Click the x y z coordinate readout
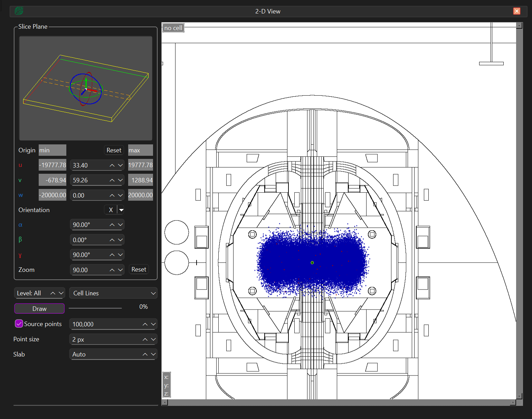This screenshot has width=532, height=419. point(167,385)
